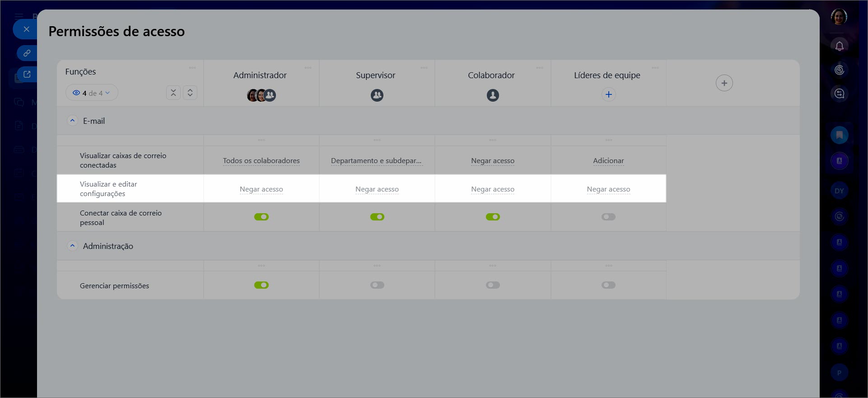
Task: Add member to Líderes de equipe role
Action: click(x=608, y=94)
